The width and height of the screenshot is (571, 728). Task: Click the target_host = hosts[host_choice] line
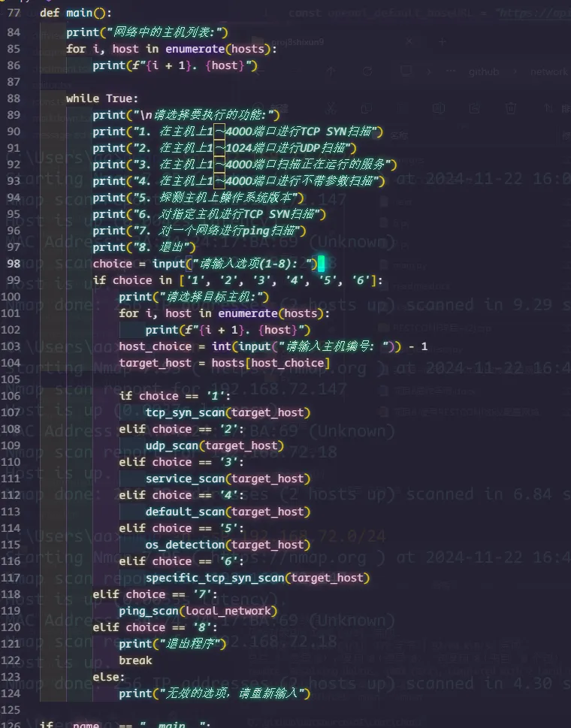tap(224, 363)
